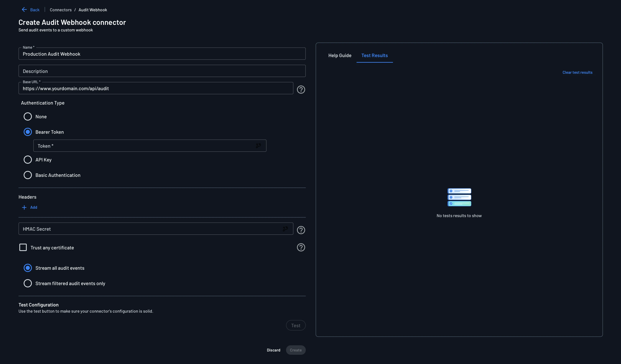The image size is (621, 364).
Task: Click the Create button
Action: click(295, 350)
